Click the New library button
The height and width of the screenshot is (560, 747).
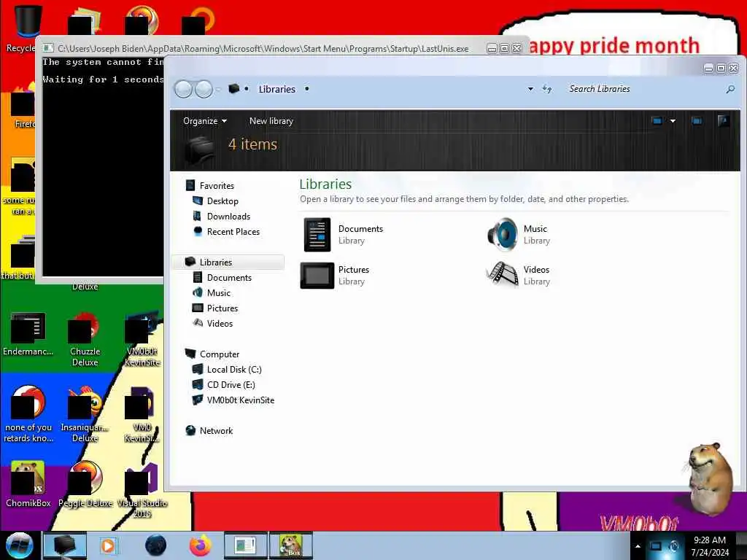pos(271,121)
